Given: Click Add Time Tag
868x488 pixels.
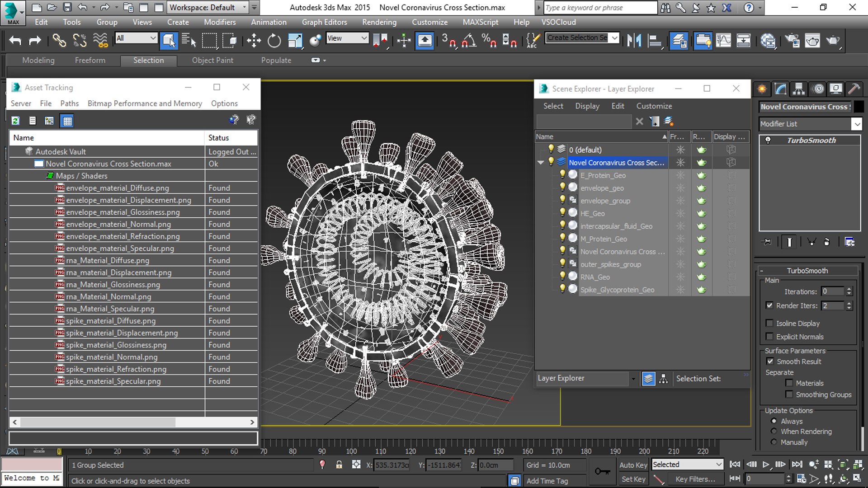Looking at the screenshot, I should point(547,481).
